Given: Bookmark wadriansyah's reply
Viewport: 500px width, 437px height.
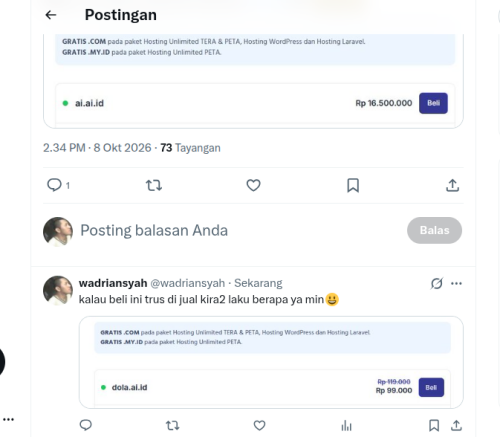Looking at the screenshot, I should 434,425.
